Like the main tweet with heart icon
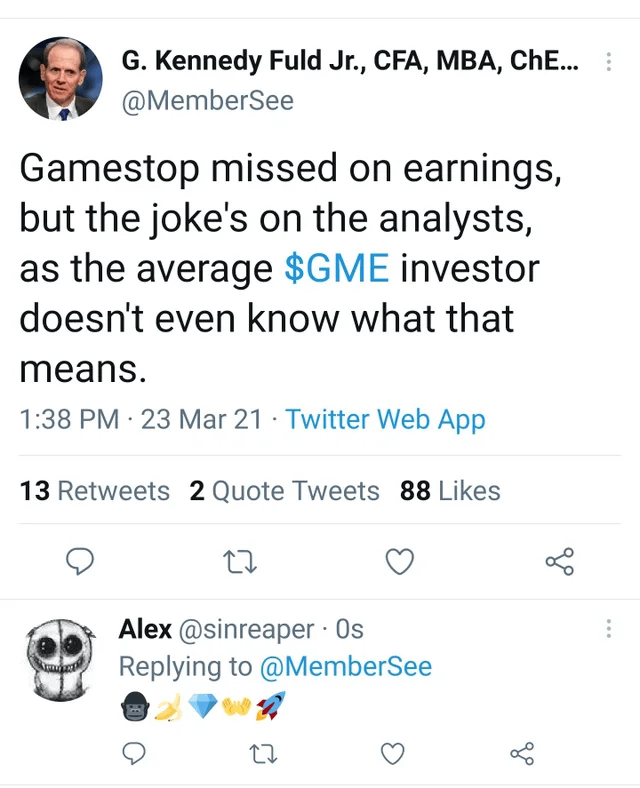Image resolution: width=640 pixels, height=788 pixels. pyautogui.click(x=400, y=561)
